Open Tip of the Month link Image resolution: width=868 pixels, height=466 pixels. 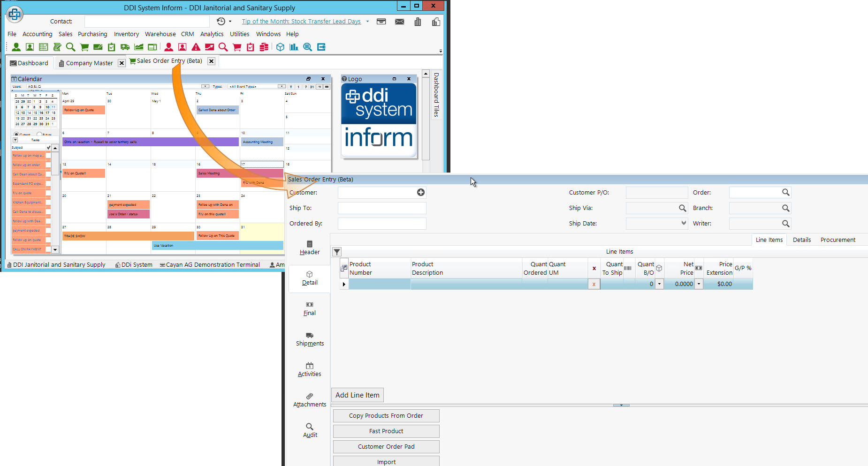[301, 22]
